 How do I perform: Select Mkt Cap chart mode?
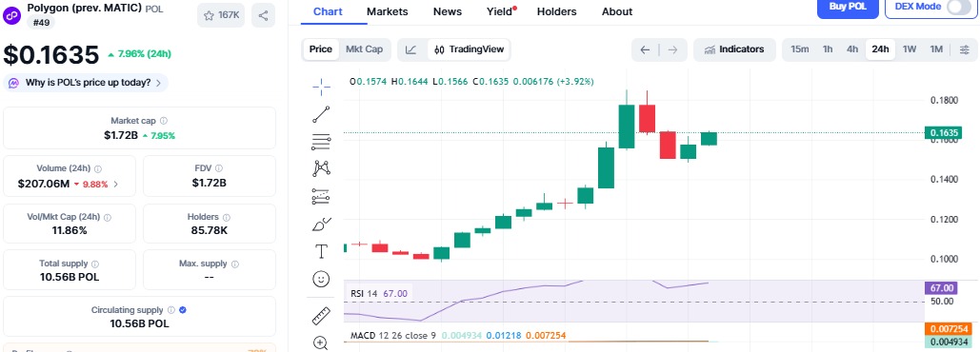365,49
